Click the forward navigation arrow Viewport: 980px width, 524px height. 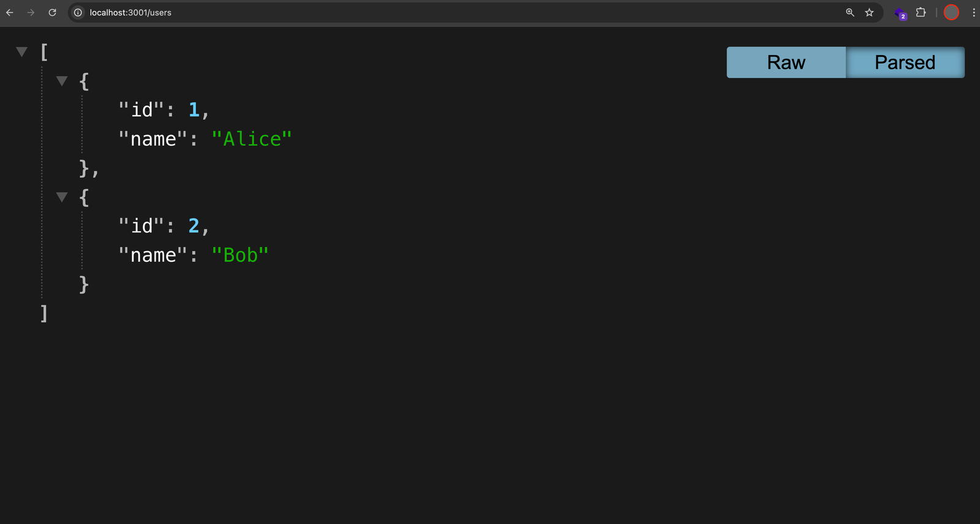coord(31,12)
